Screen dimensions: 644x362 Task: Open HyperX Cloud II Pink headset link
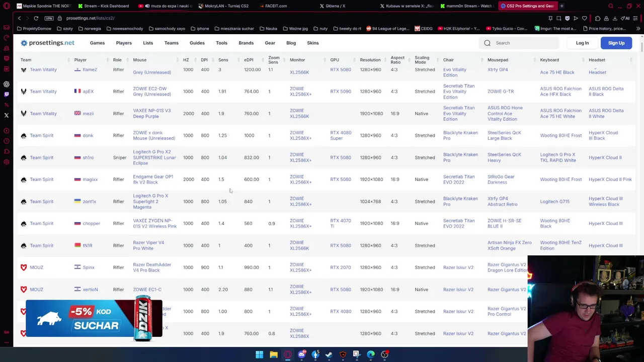click(x=610, y=179)
